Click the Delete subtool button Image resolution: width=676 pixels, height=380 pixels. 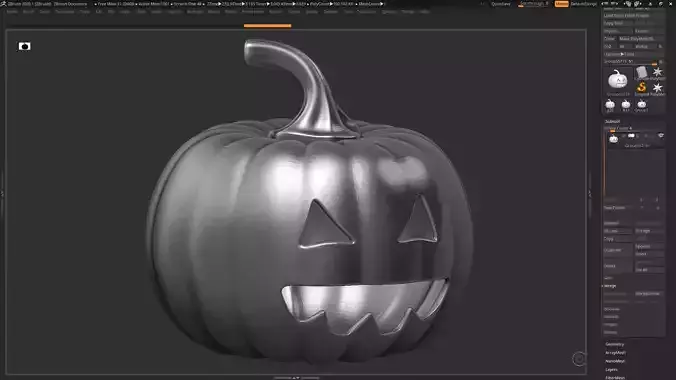[x=618, y=266]
